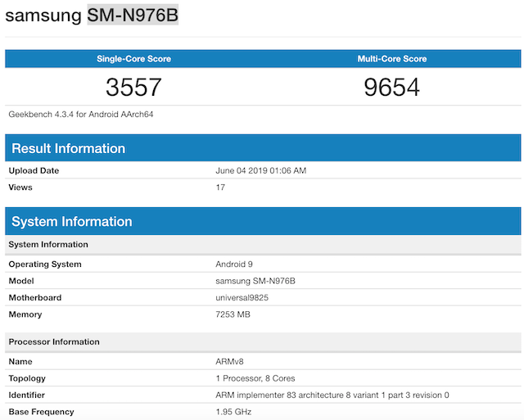Click the 1 Processor, 8 Cores topology value
The image size is (524, 420).
tap(255, 378)
